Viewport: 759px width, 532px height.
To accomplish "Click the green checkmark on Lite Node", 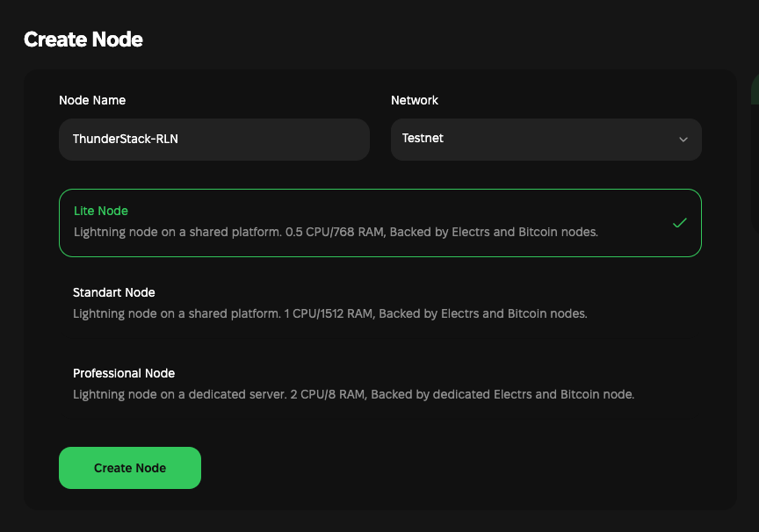I will click(x=679, y=223).
